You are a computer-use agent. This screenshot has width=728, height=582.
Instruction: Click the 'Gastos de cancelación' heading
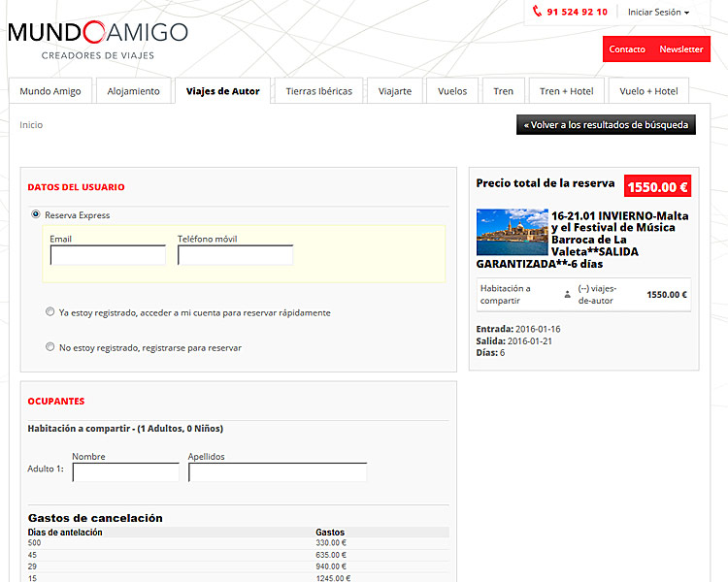[95, 518]
